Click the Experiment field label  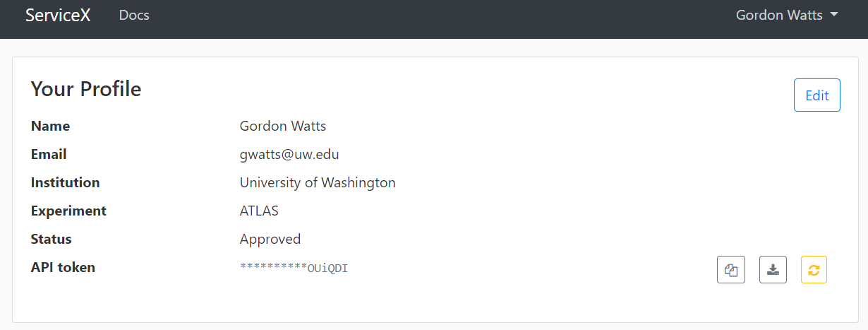pos(68,211)
